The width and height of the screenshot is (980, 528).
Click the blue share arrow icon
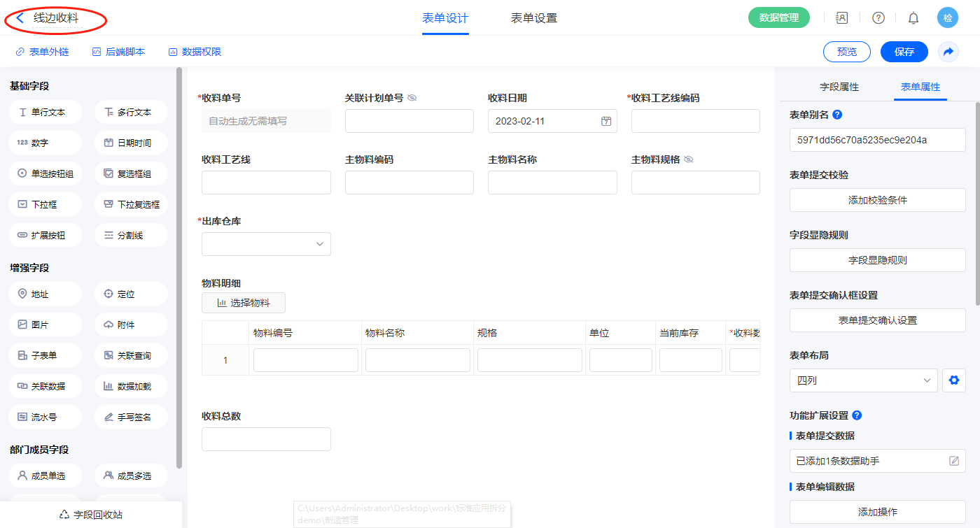tap(948, 52)
